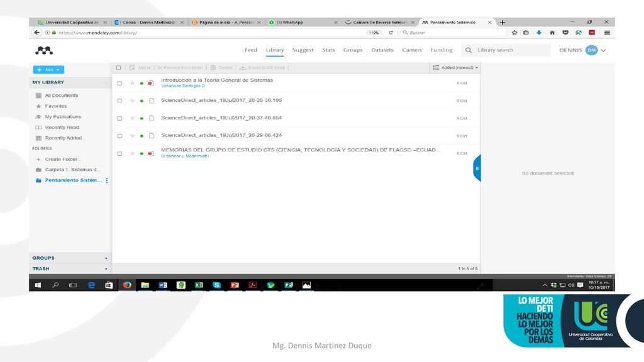The width and height of the screenshot is (644, 362).
Task: Open the Feed tab
Action: tap(250, 50)
